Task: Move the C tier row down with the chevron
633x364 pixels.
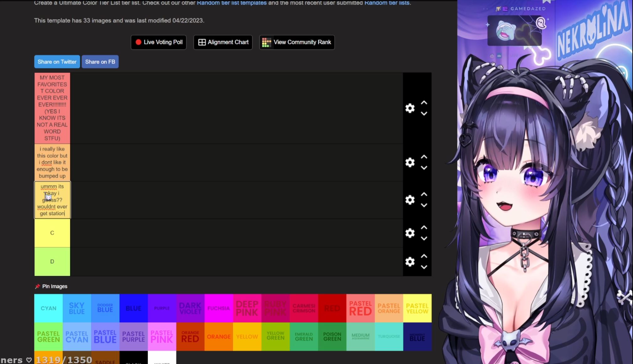Action: (424, 239)
